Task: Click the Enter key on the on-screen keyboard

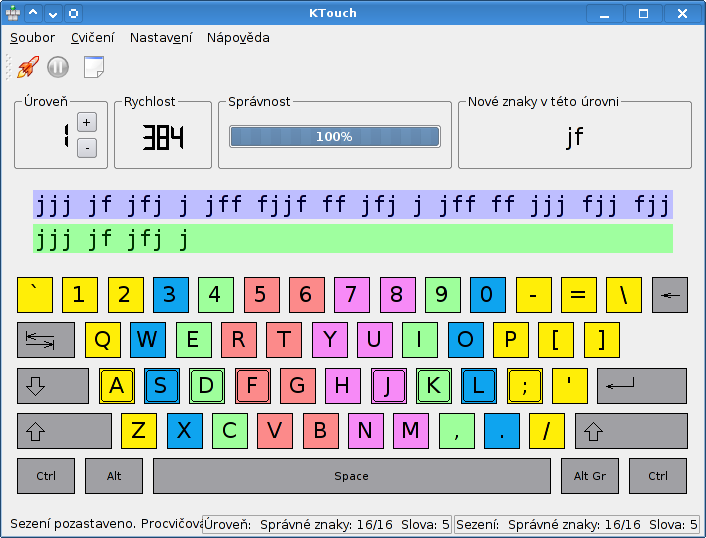Action: [x=642, y=386]
